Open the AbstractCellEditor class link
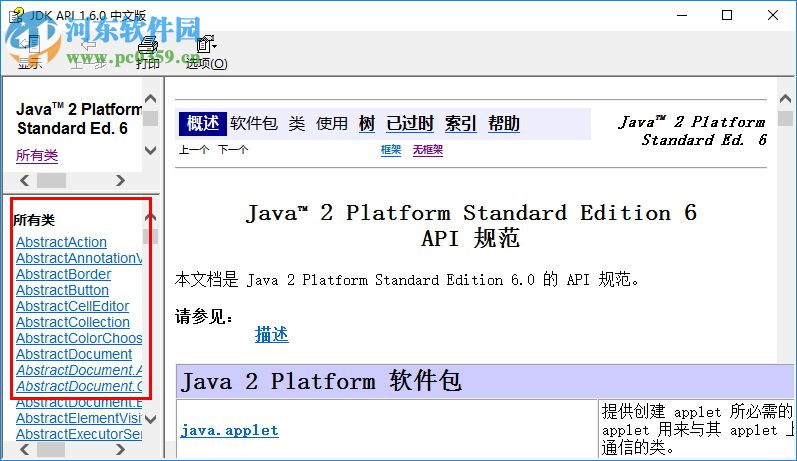This screenshot has height=461, width=797. (72, 306)
